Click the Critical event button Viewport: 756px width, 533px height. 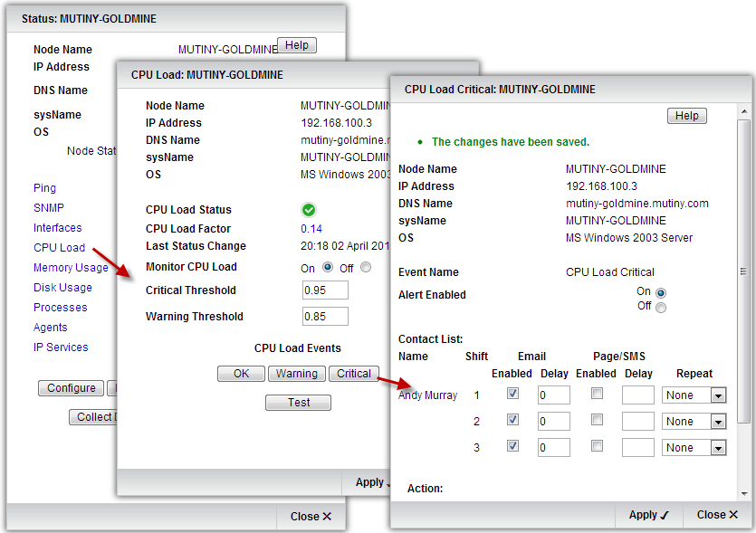354,374
